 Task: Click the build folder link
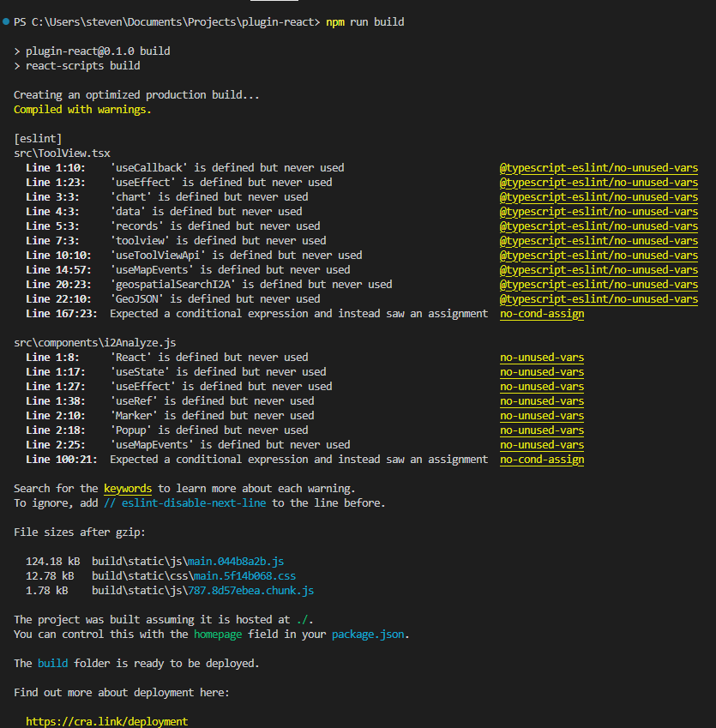coord(52,663)
